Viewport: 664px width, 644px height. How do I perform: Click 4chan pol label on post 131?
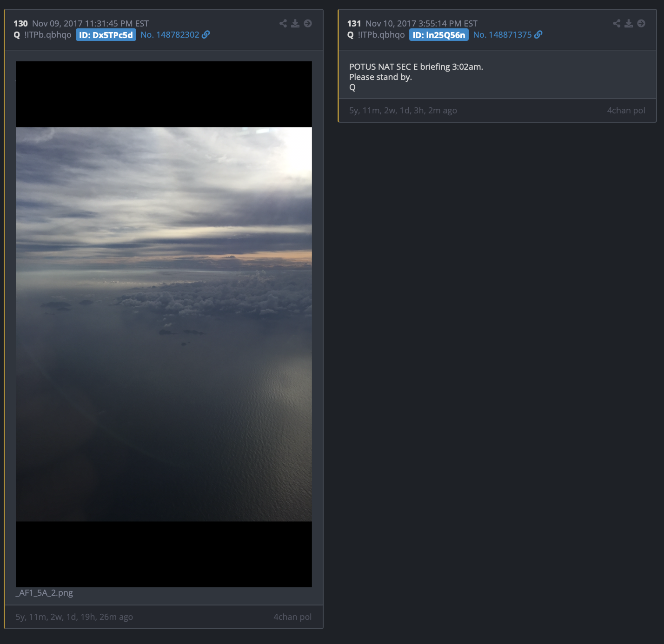[x=626, y=111]
